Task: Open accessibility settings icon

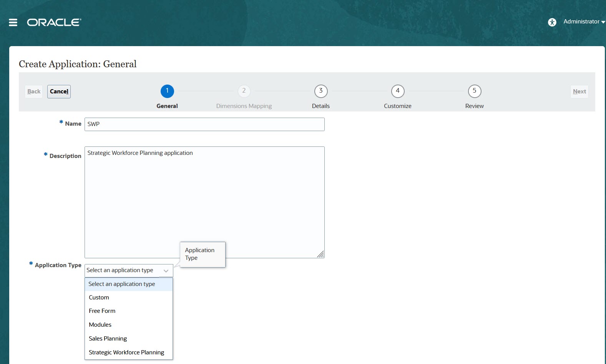Action: 552,22
